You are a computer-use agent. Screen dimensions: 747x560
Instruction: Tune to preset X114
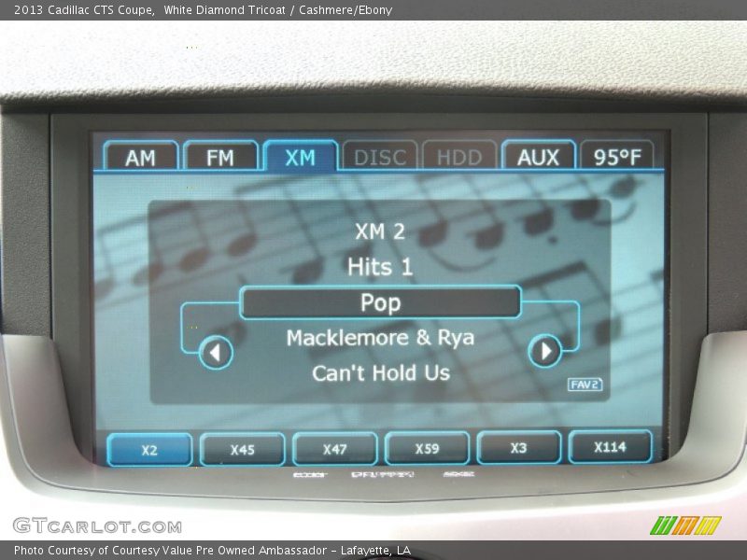[610, 447]
